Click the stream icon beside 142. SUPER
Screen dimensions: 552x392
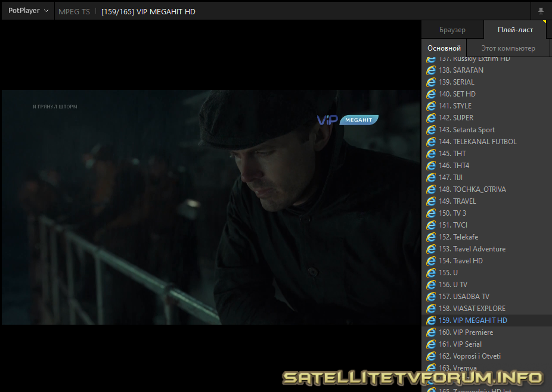point(431,118)
